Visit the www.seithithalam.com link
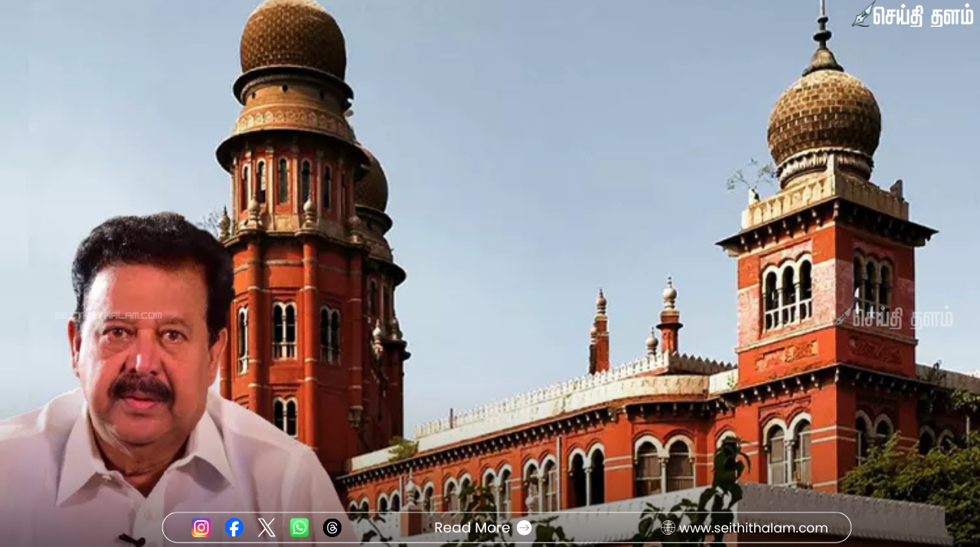 point(753,527)
